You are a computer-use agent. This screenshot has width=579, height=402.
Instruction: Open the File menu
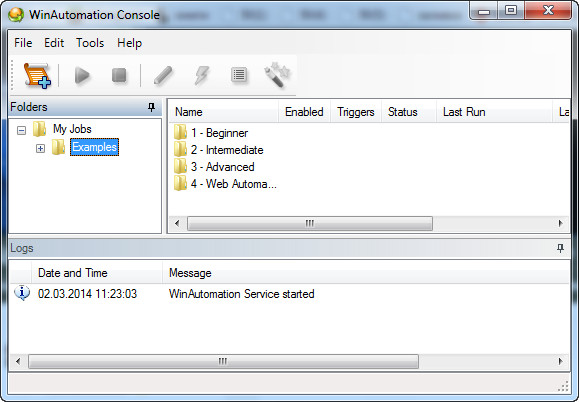point(23,43)
